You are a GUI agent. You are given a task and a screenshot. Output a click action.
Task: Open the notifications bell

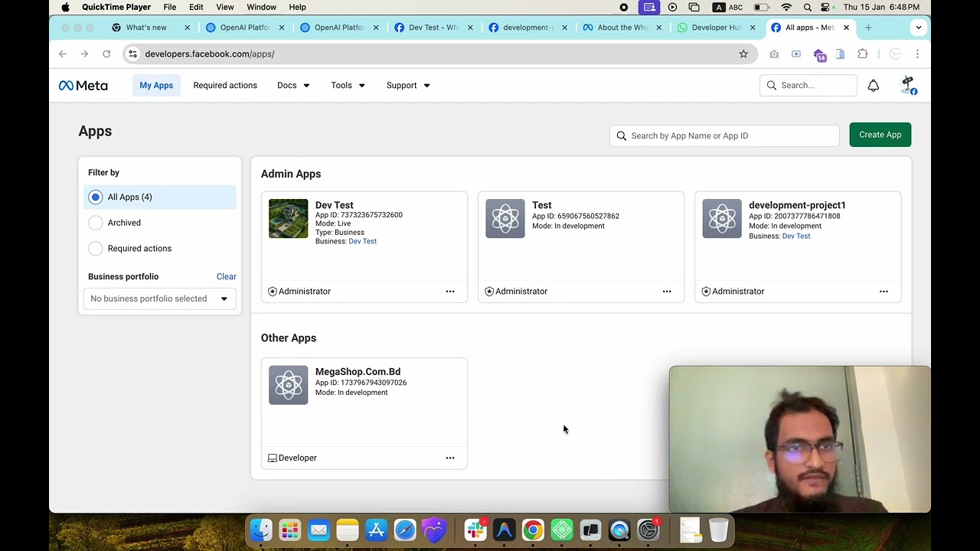tap(873, 86)
